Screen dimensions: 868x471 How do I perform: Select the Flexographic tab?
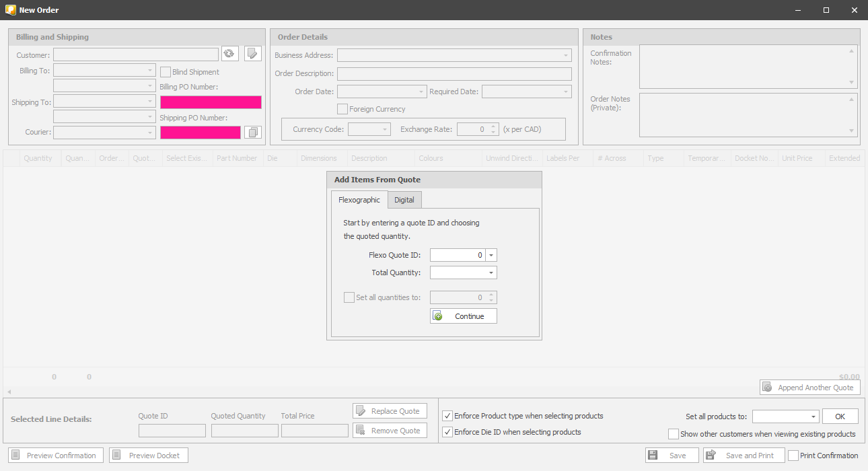click(x=359, y=200)
